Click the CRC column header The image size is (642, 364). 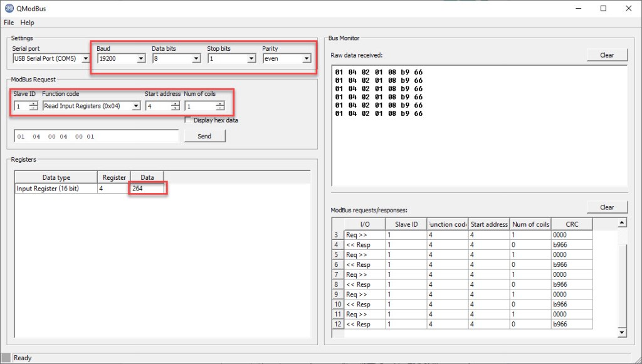(571, 224)
